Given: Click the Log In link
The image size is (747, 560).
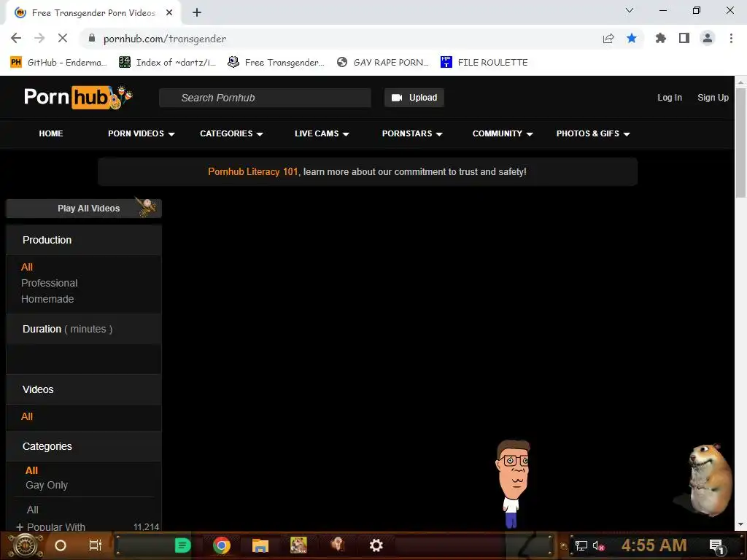Looking at the screenshot, I should click(670, 98).
